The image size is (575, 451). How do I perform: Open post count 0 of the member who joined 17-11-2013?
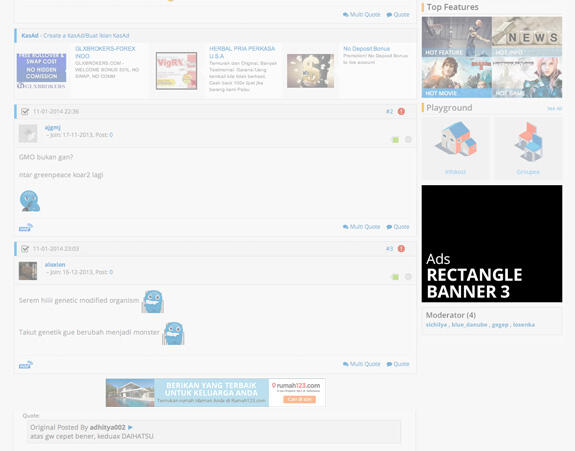tap(111, 135)
